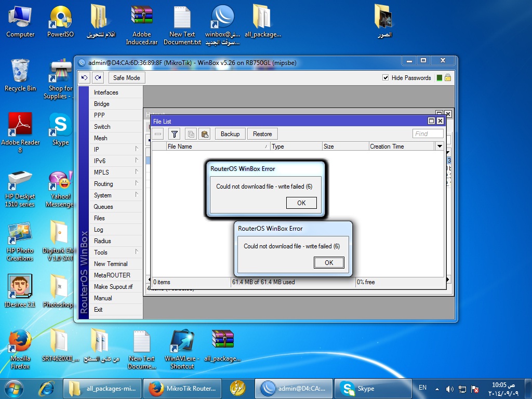Click the padlock icon in WinBox toolbar
Viewport: 532px width, 399px height.
(448, 78)
